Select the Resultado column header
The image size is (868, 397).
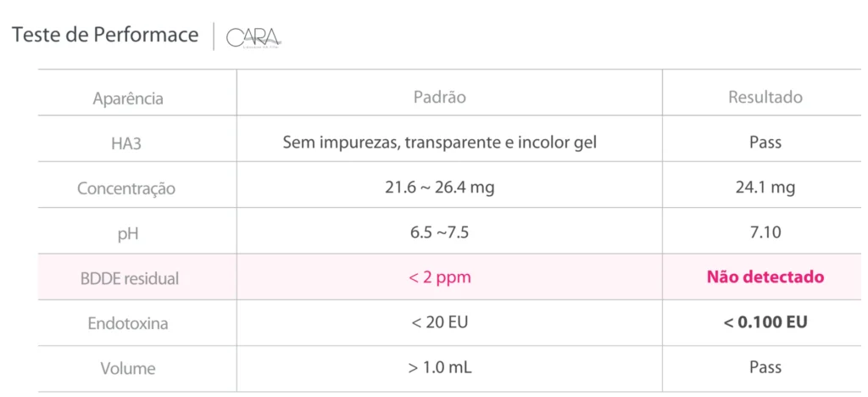tap(765, 97)
